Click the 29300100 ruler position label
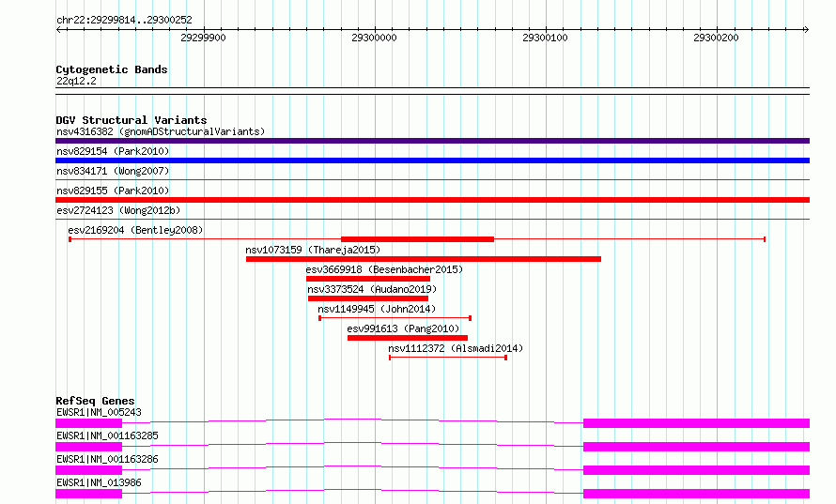This screenshot has height=504, width=836. click(x=545, y=38)
